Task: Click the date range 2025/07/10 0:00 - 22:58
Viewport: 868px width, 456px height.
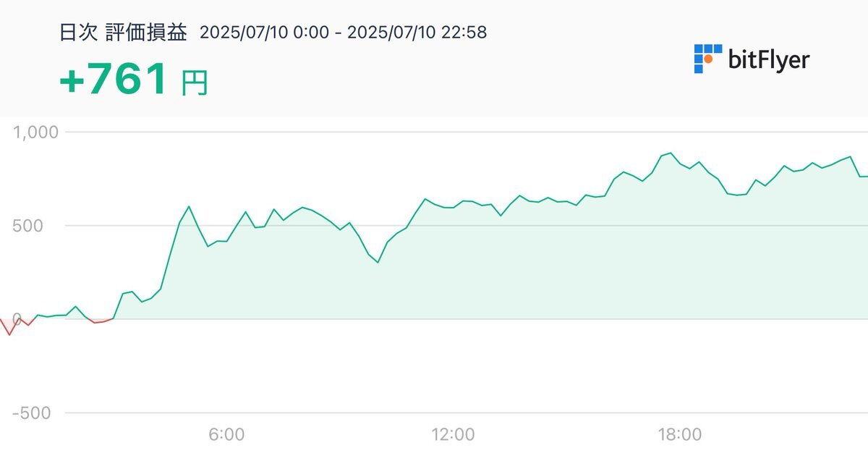Action: pos(343,33)
